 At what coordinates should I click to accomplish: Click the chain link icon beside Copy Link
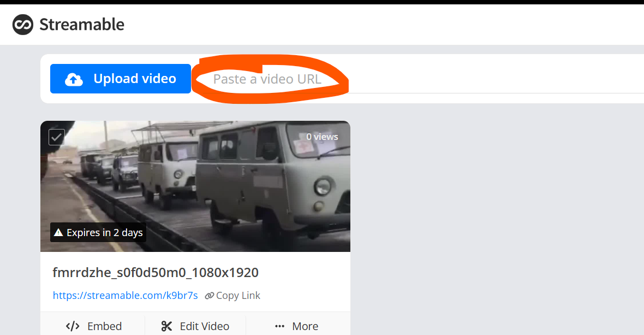tap(209, 296)
